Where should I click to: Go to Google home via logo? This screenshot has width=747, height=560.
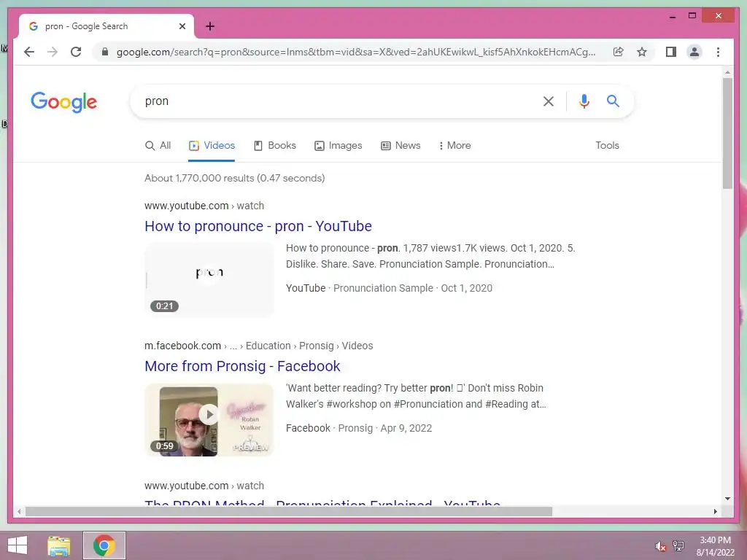[x=64, y=102]
